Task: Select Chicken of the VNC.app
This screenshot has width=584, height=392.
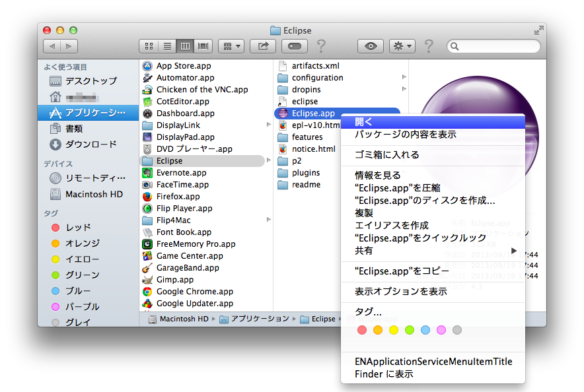Action: [203, 90]
